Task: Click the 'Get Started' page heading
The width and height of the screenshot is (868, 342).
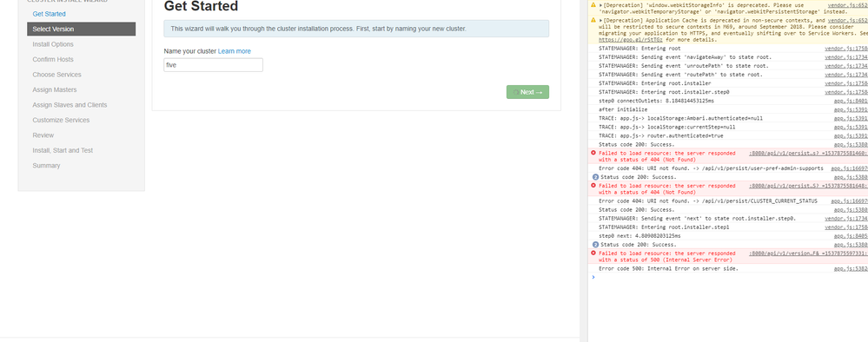Action: coord(201,6)
